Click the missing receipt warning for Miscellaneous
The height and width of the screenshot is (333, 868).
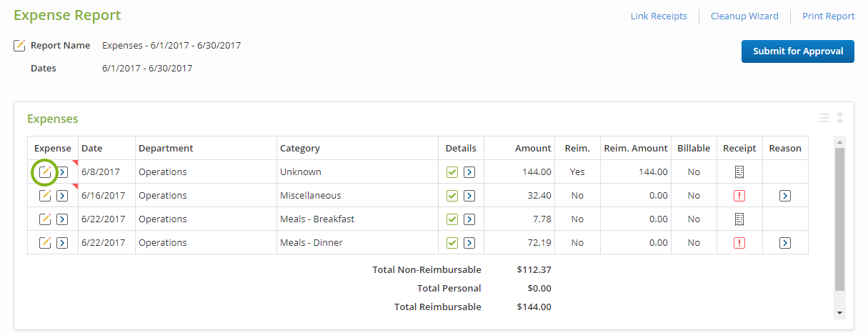(x=739, y=196)
